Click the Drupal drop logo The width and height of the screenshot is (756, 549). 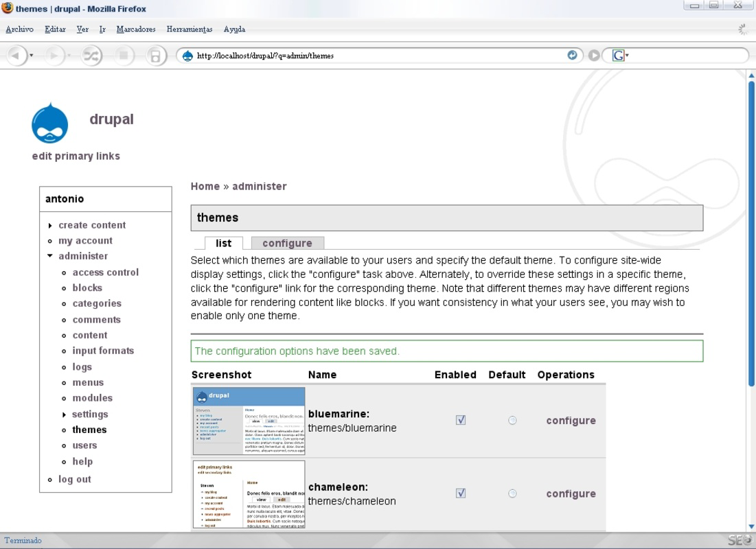tap(49, 124)
